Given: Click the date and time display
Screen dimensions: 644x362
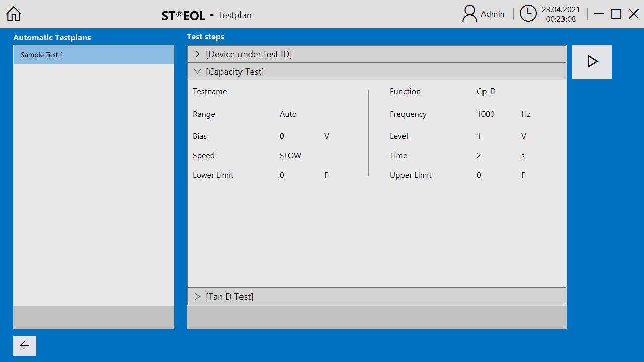Looking at the screenshot, I should tap(560, 14).
